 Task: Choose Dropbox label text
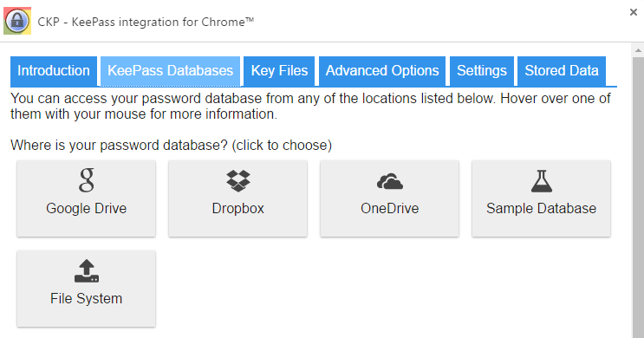coord(237,208)
